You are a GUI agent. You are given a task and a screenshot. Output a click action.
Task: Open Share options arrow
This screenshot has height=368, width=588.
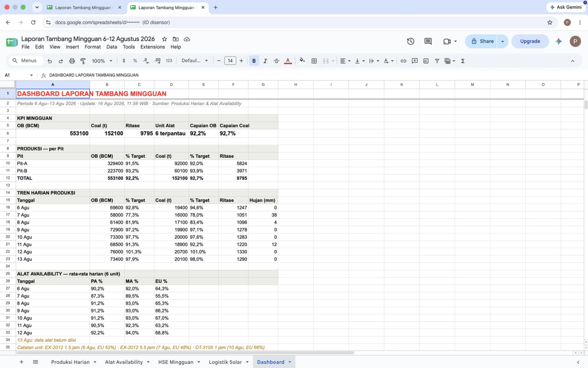pyautogui.click(x=503, y=41)
